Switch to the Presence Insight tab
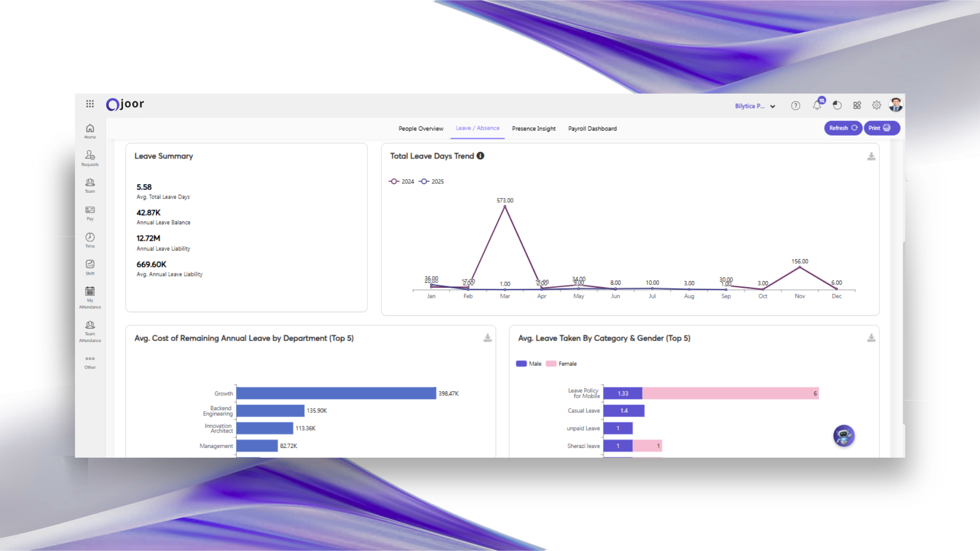Viewport: 980px width, 551px height. (x=533, y=129)
